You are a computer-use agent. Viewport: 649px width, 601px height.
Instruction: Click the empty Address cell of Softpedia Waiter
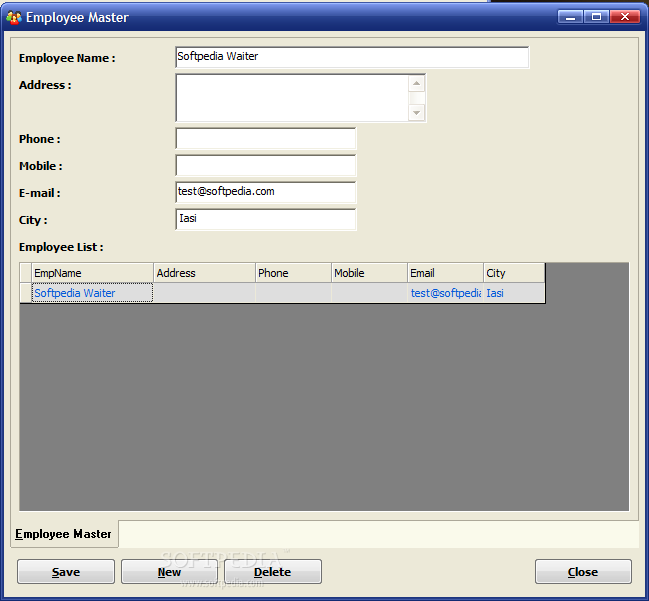pos(204,293)
